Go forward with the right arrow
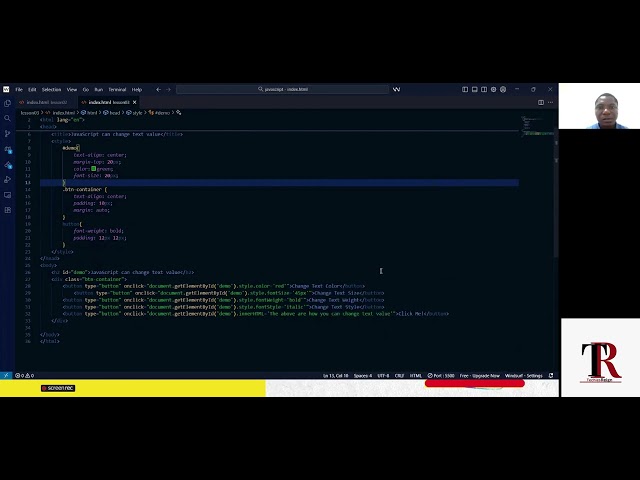This screenshot has width=640, height=480. (168, 89)
